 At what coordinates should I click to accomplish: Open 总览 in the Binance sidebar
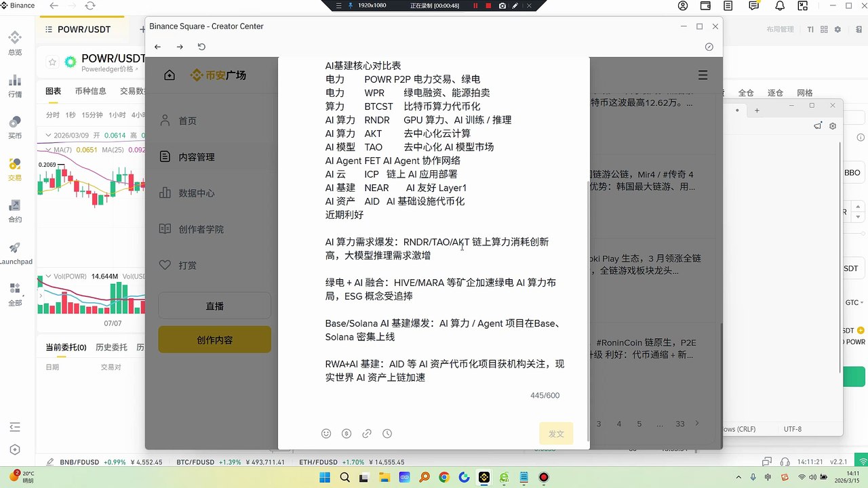[15, 43]
